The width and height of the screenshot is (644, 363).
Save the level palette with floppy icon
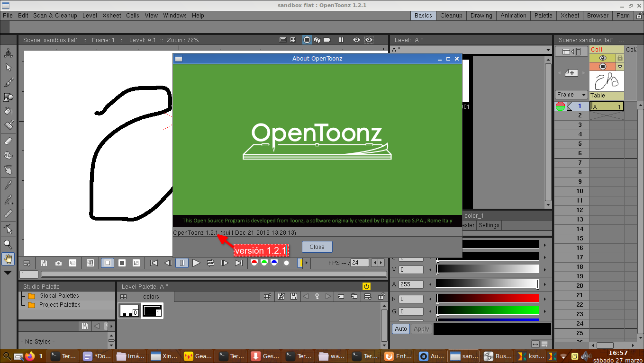[x=294, y=296]
